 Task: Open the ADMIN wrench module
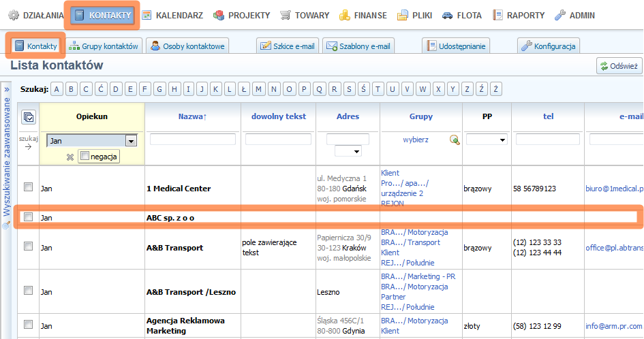[x=574, y=15]
